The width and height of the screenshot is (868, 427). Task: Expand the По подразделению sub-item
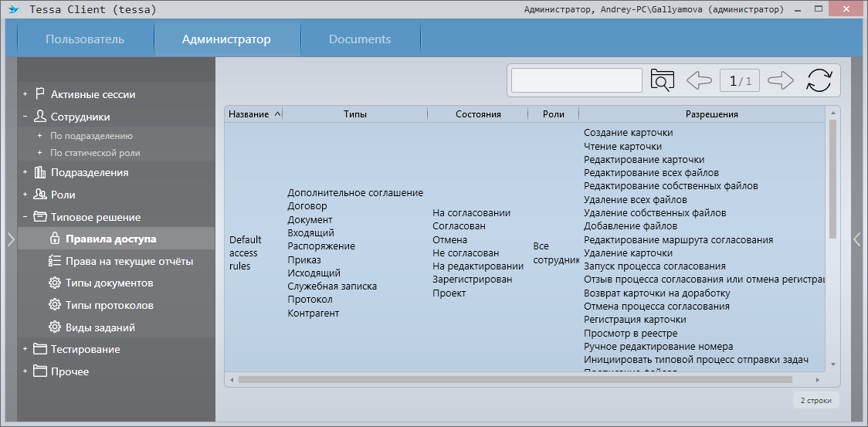point(39,136)
